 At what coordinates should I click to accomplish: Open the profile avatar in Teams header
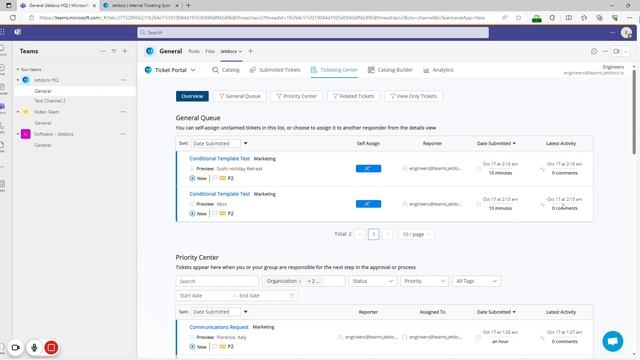tap(626, 32)
